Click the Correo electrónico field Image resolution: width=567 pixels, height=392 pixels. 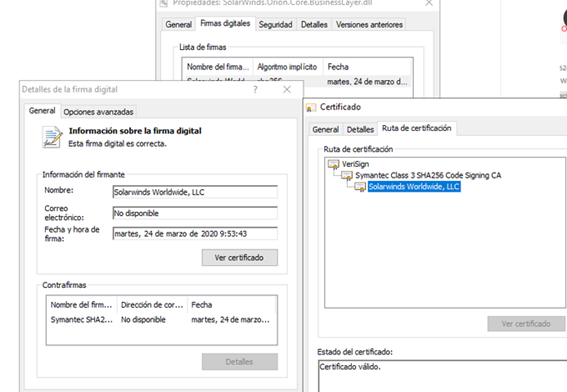[195, 213]
